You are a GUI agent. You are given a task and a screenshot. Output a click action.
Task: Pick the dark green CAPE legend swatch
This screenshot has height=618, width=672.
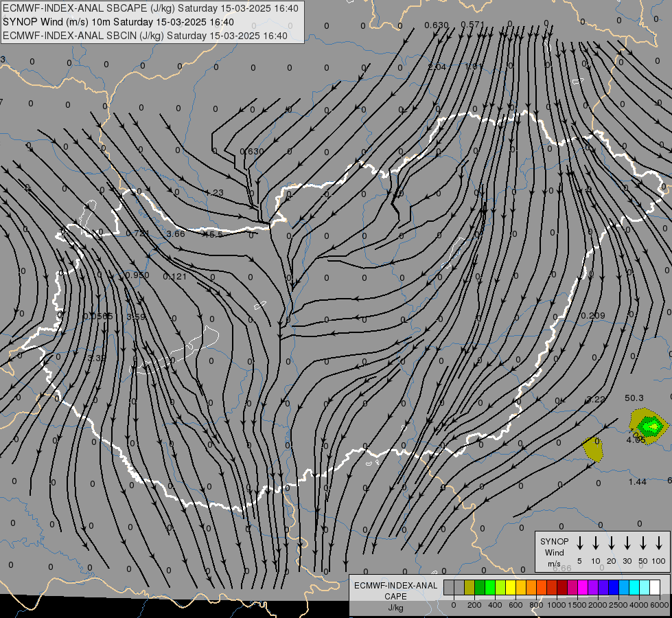point(480,587)
